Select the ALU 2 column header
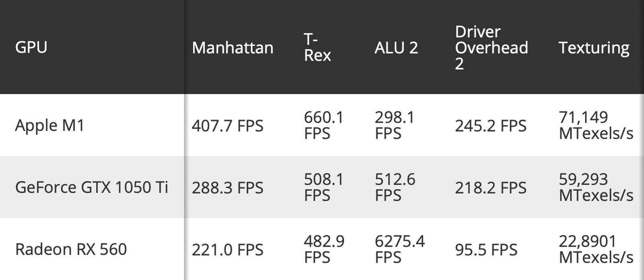 396,48
